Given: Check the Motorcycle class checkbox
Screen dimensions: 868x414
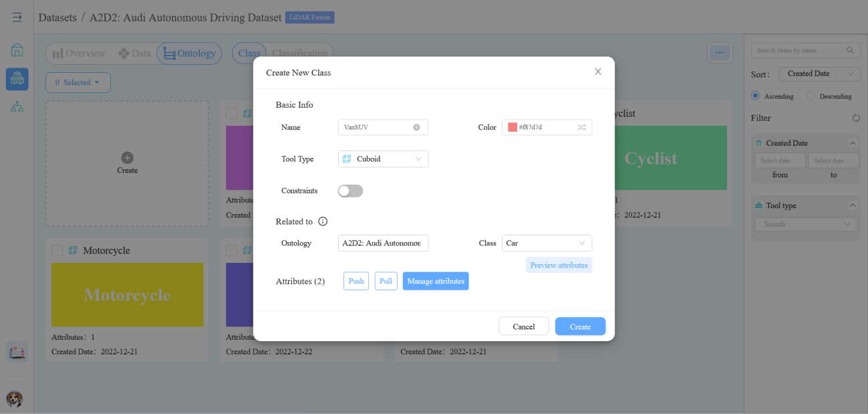Looking at the screenshot, I should pos(57,250).
